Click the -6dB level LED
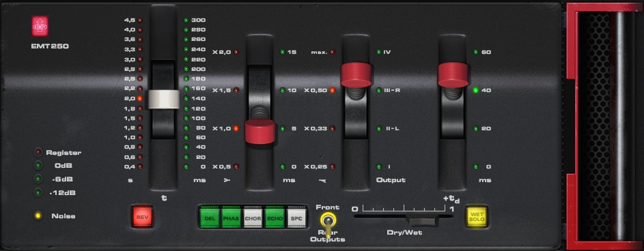 point(38,179)
